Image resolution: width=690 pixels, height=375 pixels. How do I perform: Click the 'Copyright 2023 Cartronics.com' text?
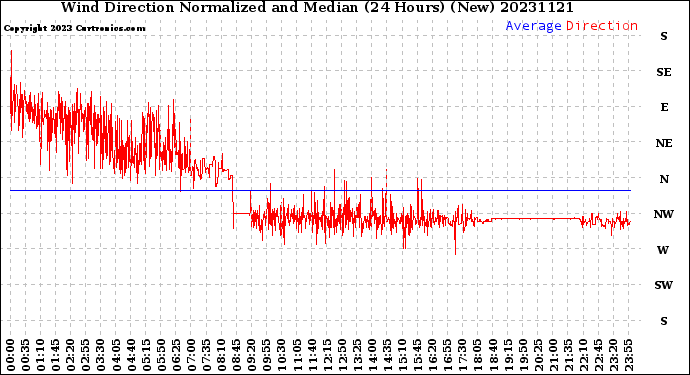point(75,28)
